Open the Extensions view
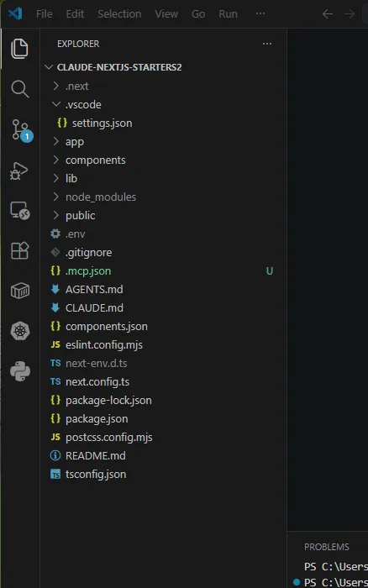Image resolution: width=368 pixels, height=588 pixels. [20, 250]
